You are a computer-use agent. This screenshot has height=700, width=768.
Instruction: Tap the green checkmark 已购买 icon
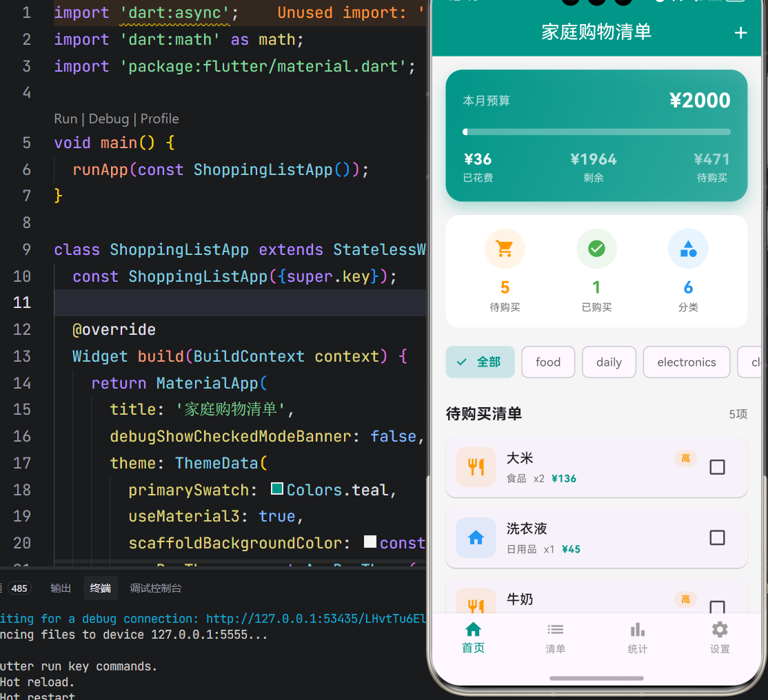(x=596, y=249)
